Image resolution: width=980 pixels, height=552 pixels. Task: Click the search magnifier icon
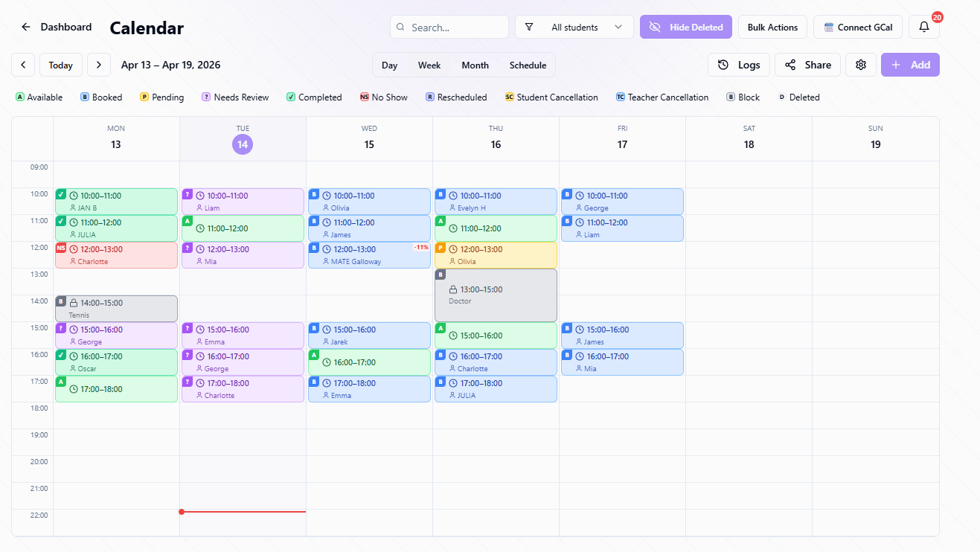(x=401, y=27)
